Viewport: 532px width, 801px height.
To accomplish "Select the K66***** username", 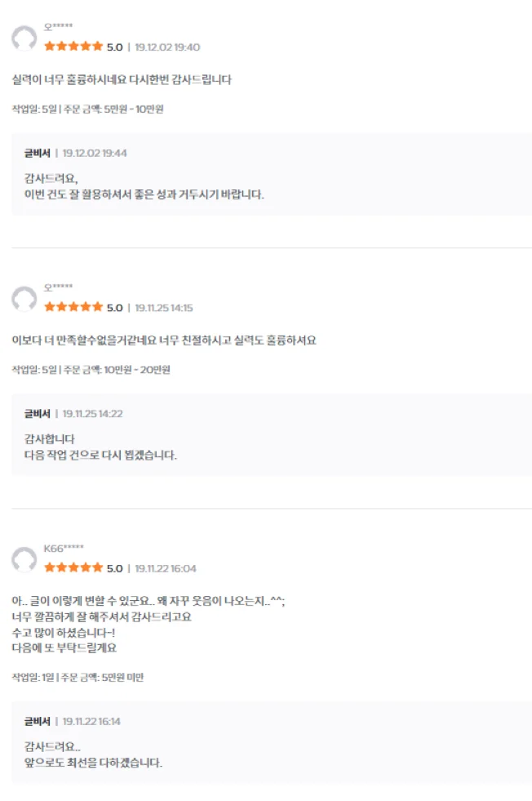I will tap(64, 548).
